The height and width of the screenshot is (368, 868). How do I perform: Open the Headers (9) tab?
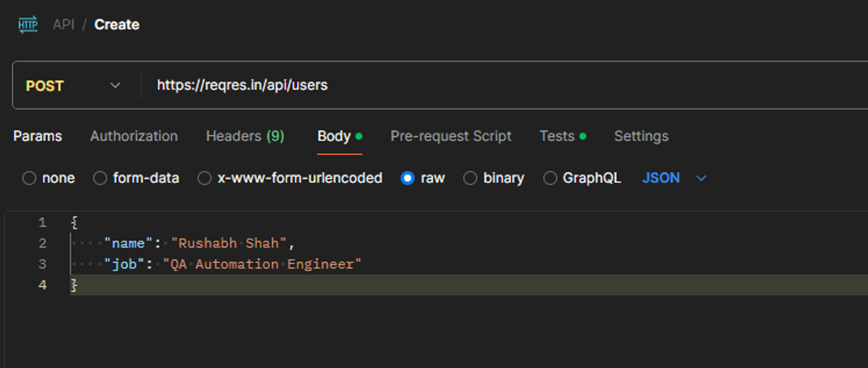[x=245, y=136]
